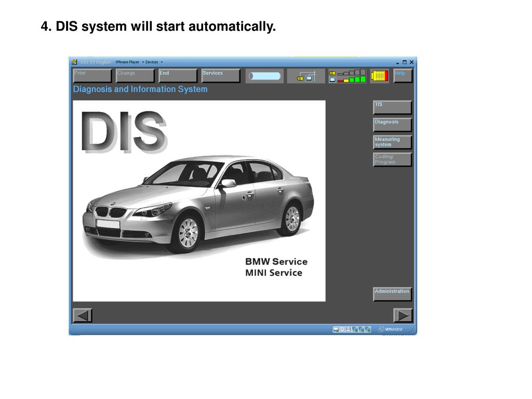This screenshot has width=532, height=399.
Task: Click the hard disk device icon
Action: click(x=336, y=329)
